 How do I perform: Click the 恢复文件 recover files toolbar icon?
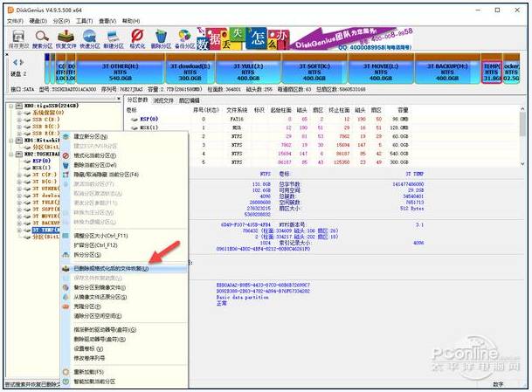point(66,37)
